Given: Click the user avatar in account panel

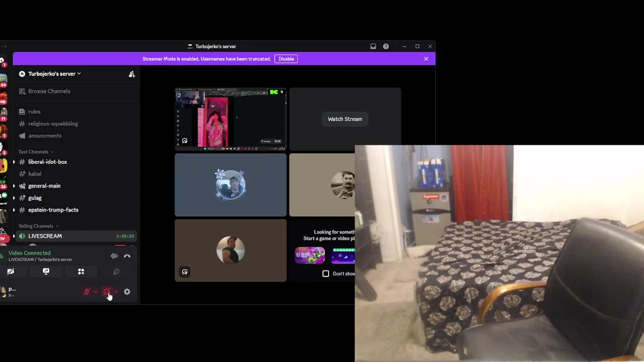Looking at the screenshot, I should click(4, 292).
